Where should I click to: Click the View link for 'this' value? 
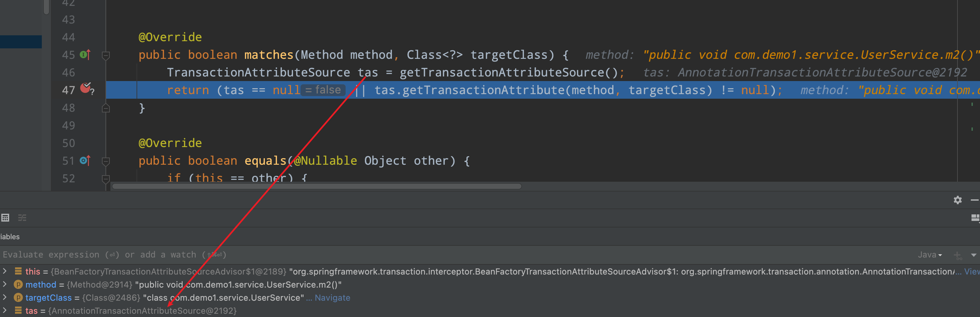972,271
